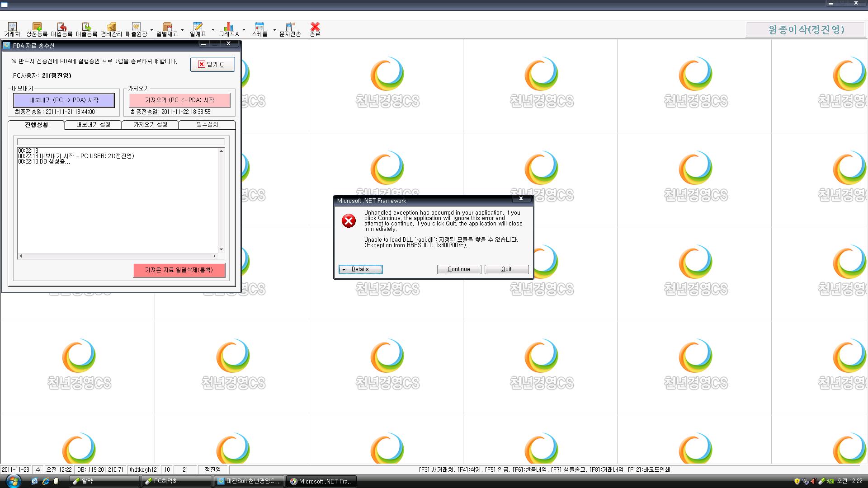Click log panel vertical scrollbar down arrow
The image size is (868, 488).
click(221, 249)
